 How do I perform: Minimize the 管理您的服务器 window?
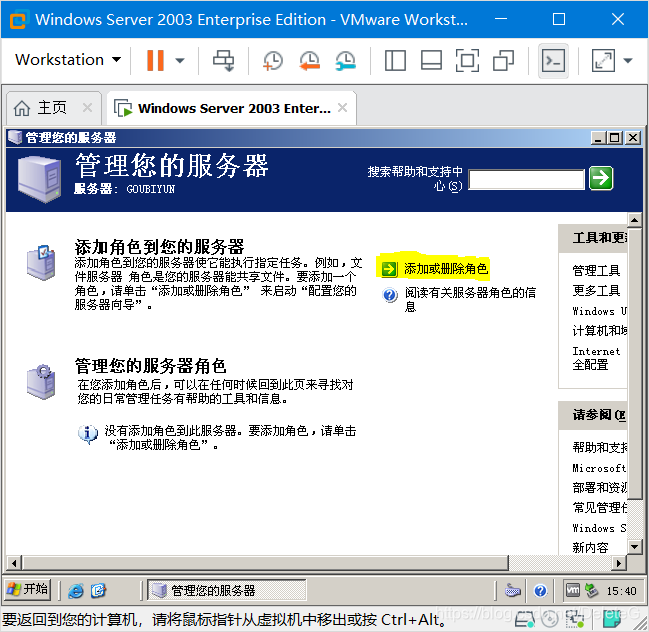coord(597,138)
